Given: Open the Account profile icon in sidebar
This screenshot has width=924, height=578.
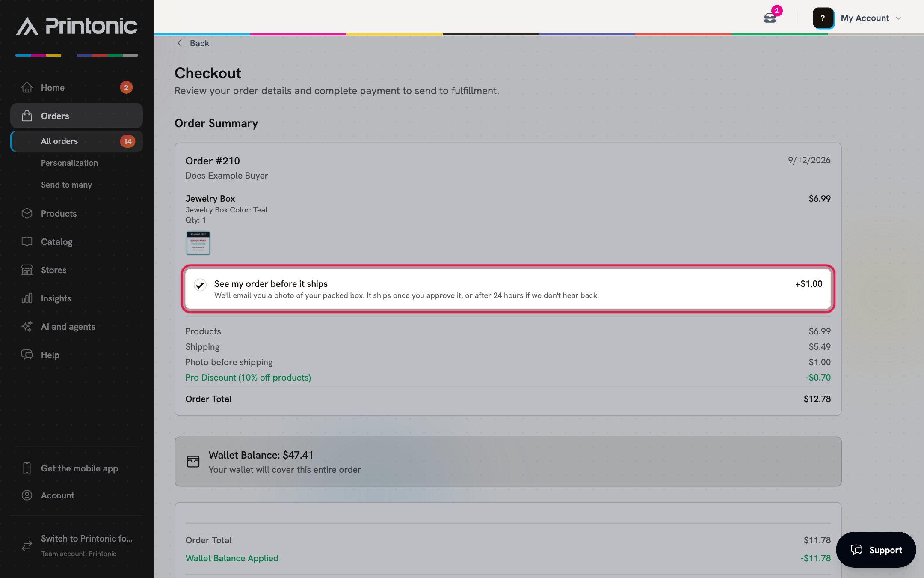Looking at the screenshot, I should click(27, 495).
